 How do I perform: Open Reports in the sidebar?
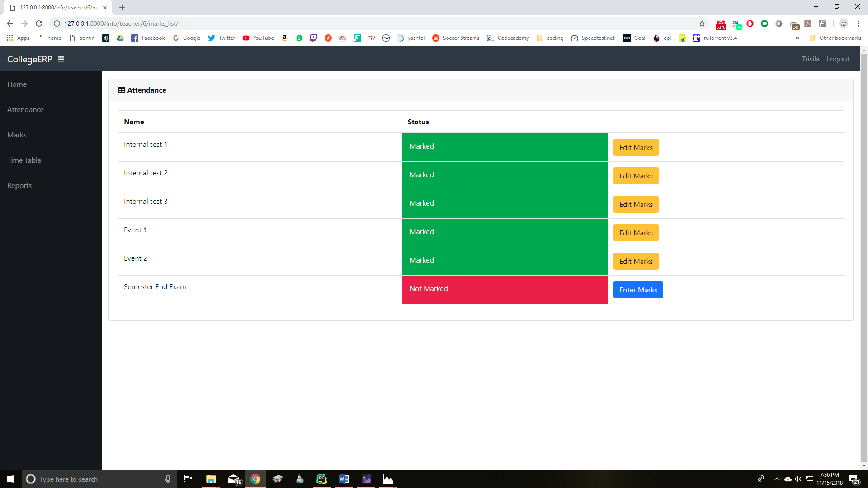pyautogui.click(x=19, y=186)
